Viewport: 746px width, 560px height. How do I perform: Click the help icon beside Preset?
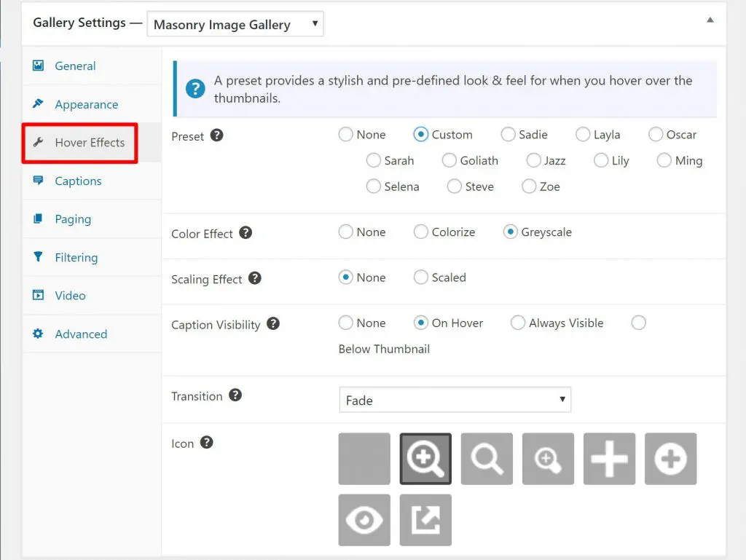[x=216, y=135]
